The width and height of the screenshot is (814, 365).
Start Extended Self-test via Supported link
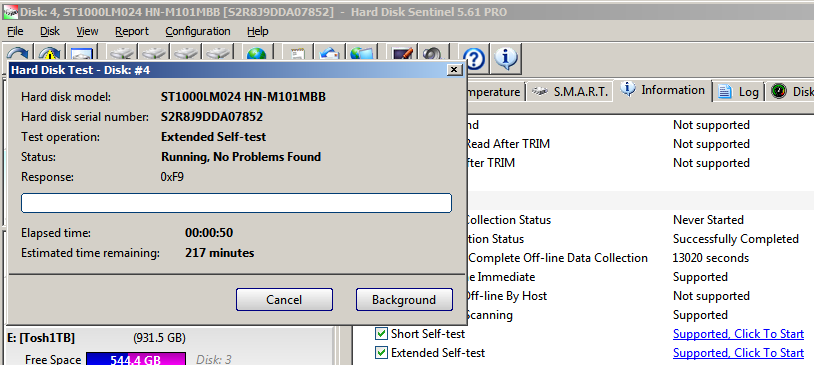[x=738, y=353]
